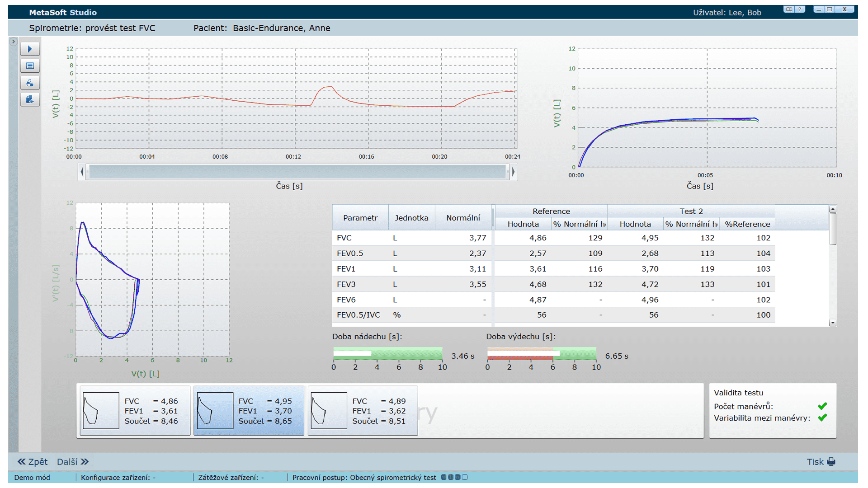Screen dimensions: 868x488
Task: Expand the collapsed left side panel chevron
Action: point(13,41)
